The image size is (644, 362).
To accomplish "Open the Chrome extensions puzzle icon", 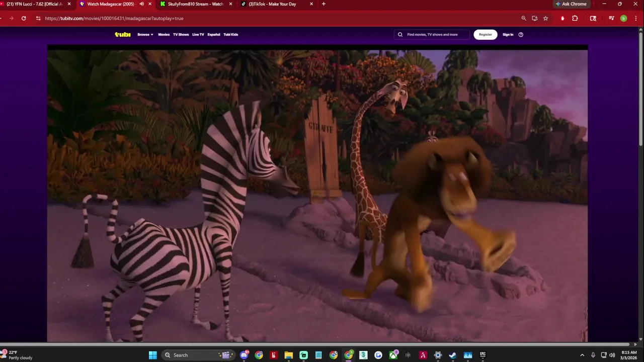I will (x=575, y=18).
